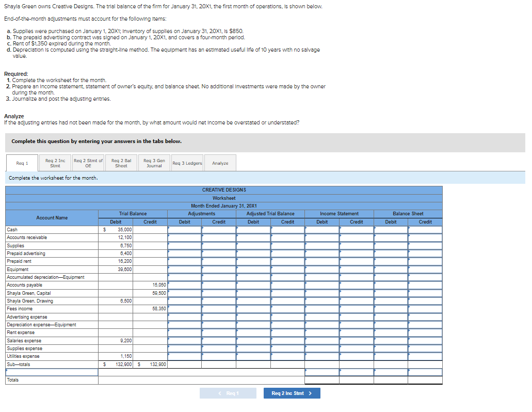
Task: Click Shayla Green, Capital Balance Sheet Credit cell
Action: click(425, 293)
